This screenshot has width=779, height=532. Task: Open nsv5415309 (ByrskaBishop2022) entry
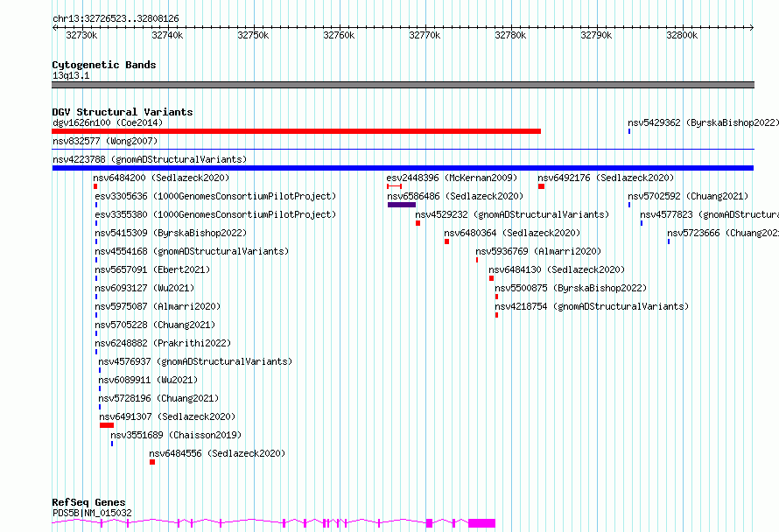click(x=171, y=233)
